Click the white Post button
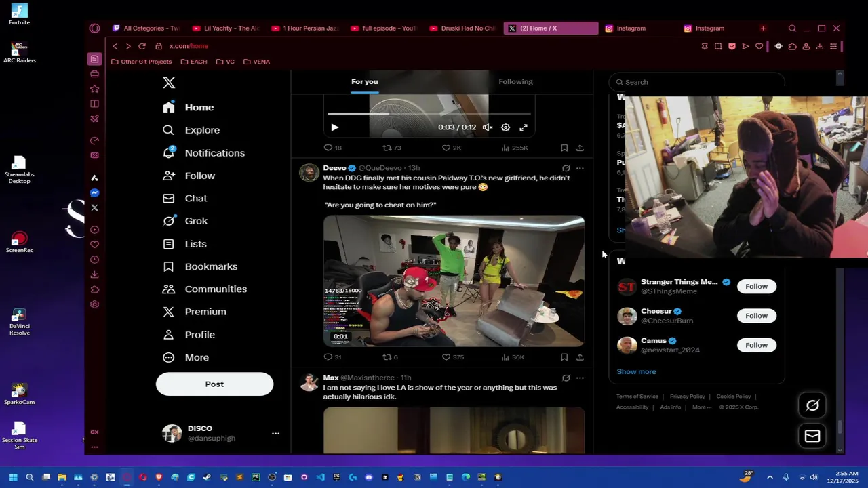Image resolution: width=868 pixels, height=488 pixels. [214, 384]
